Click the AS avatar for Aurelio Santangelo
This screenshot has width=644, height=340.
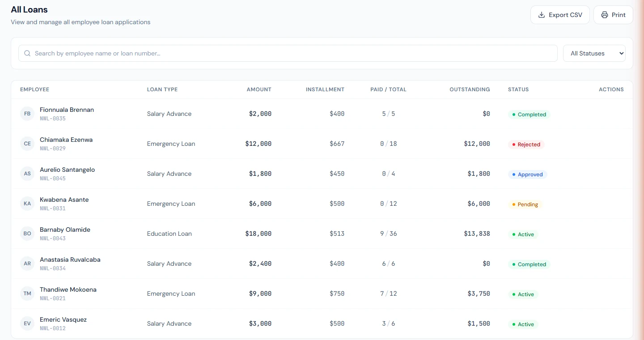(27, 174)
